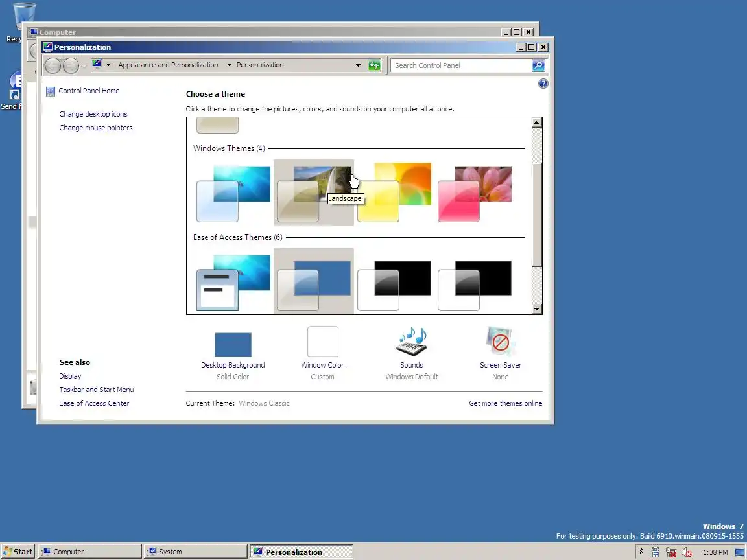Open Display under See also
The image size is (747, 560).
pyautogui.click(x=71, y=376)
